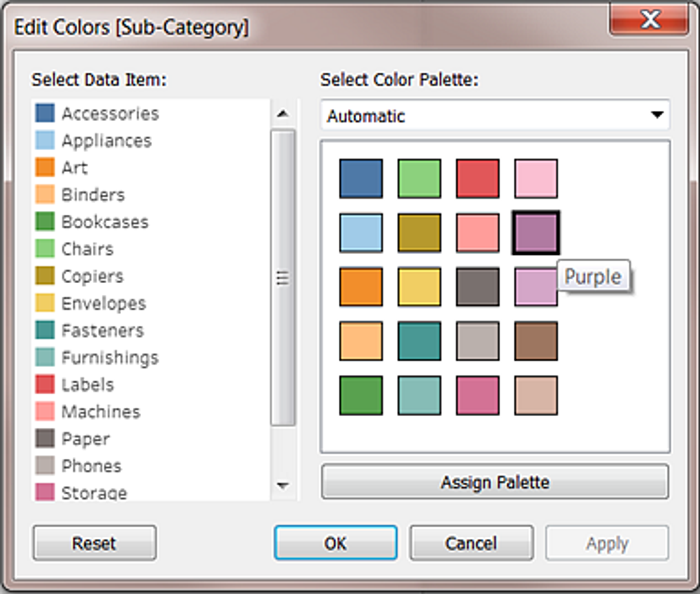Pick the dark gray-brown palette swatch
This screenshot has height=594, width=700.
[x=477, y=287]
